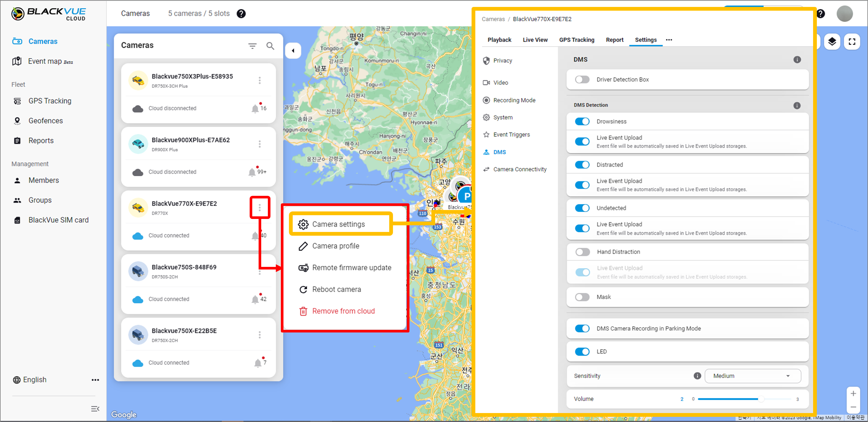This screenshot has height=422, width=868.
Task: Switch to the Playback tab
Action: click(499, 40)
